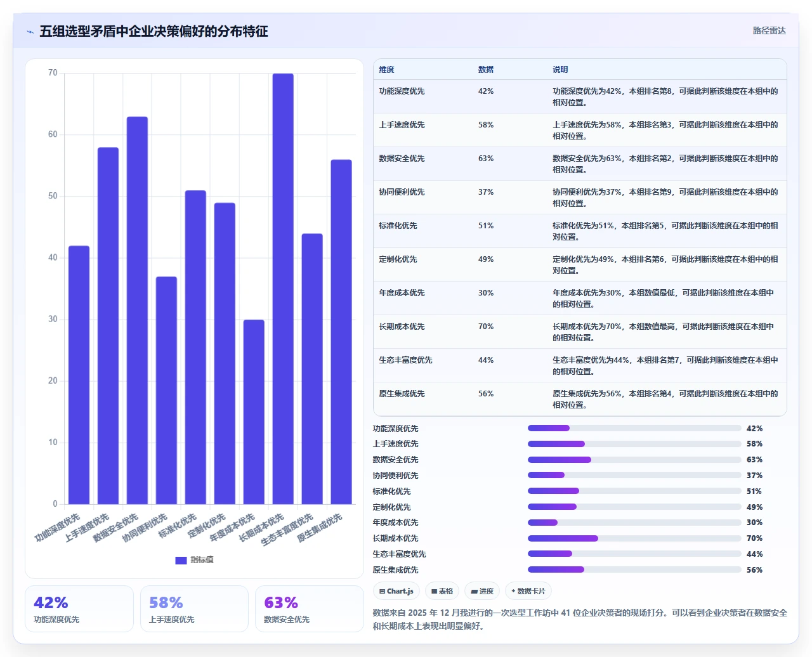Click the 年度成本优先 progress bar at 30%
Screen dimensions: 812x657
coord(634,523)
